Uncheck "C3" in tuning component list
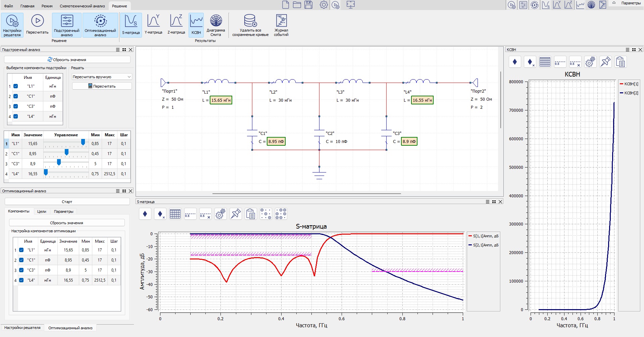Image resolution: width=644 pixels, height=337 pixels. coord(16,106)
